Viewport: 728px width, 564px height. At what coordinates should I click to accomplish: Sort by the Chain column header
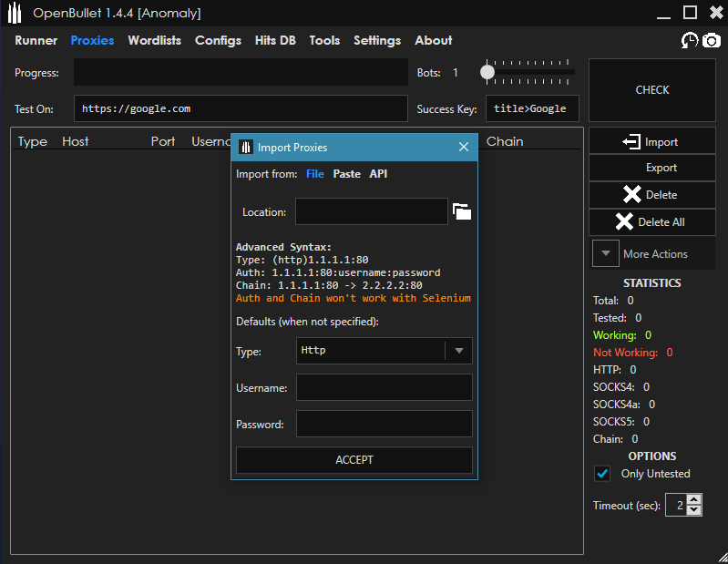pos(505,141)
